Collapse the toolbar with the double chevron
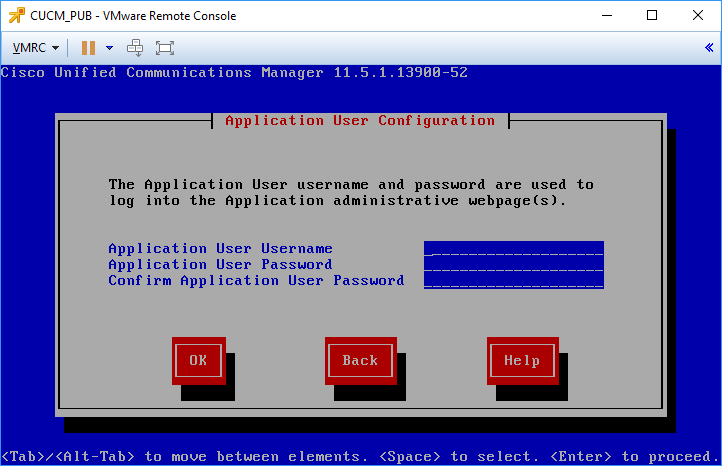The height and width of the screenshot is (466, 722). click(709, 47)
